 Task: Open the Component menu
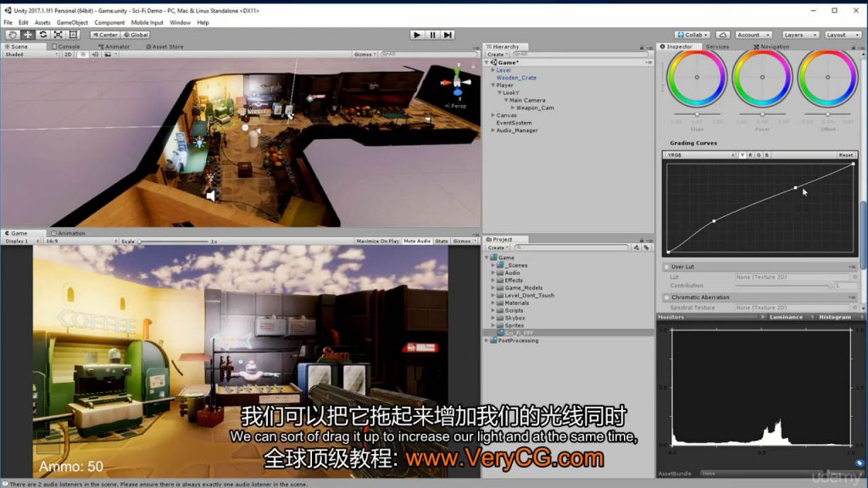(x=109, y=23)
